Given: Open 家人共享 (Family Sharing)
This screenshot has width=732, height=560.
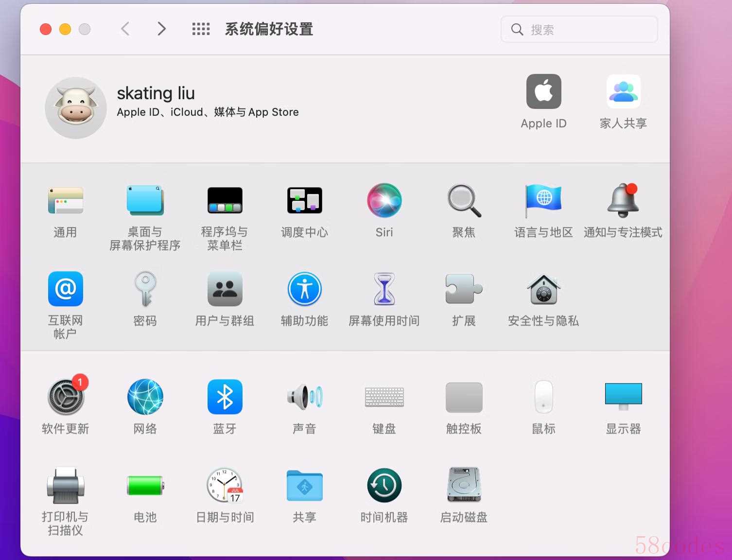Looking at the screenshot, I should (x=623, y=91).
